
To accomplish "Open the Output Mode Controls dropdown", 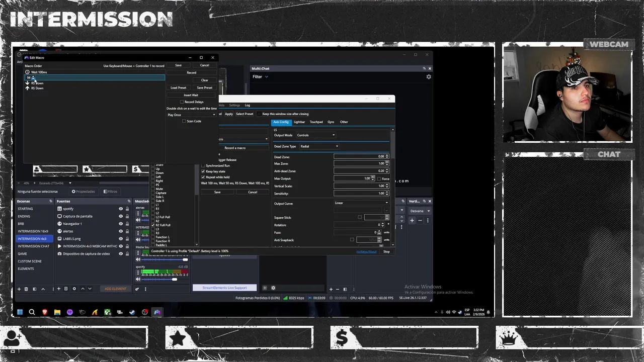I will tap(315, 135).
